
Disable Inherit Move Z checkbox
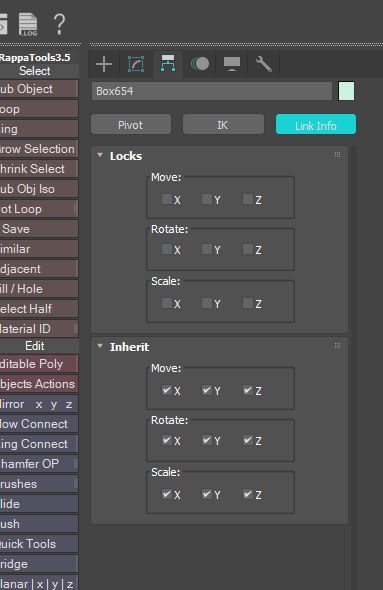[248, 390]
